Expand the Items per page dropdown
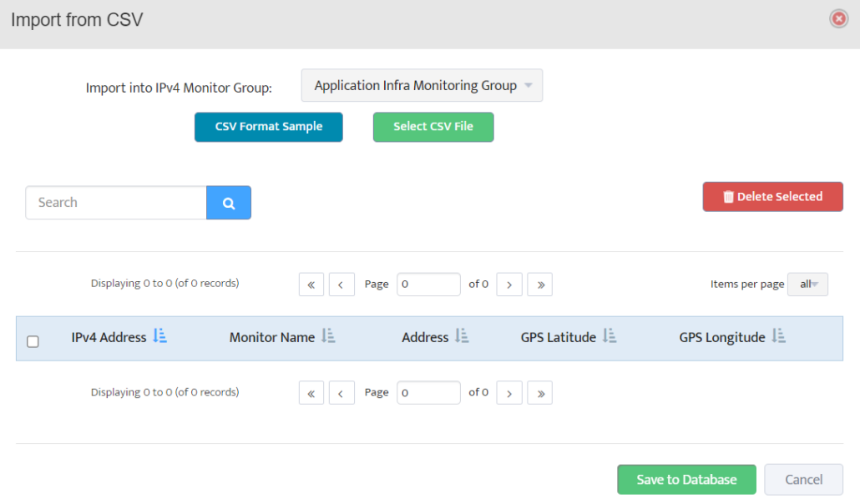The height and width of the screenshot is (504, 860). [x=809, y=285]
